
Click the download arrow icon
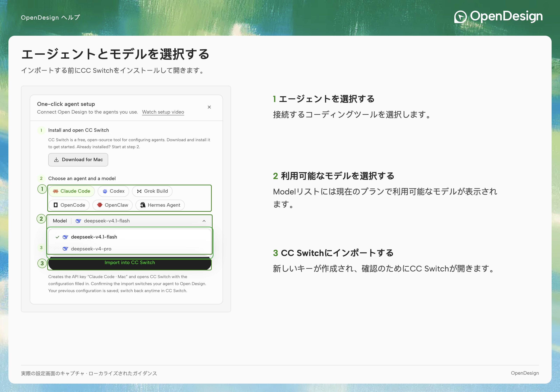click(x=56, y=160)
